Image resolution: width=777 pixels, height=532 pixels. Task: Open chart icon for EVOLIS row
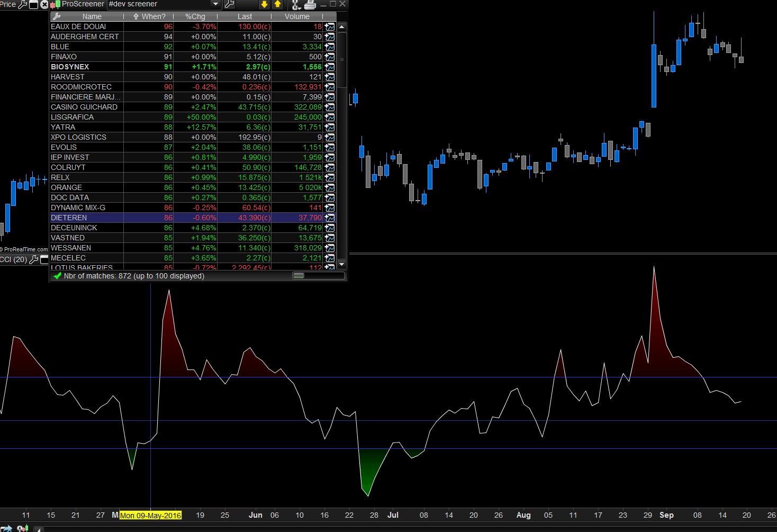[330, 147]
